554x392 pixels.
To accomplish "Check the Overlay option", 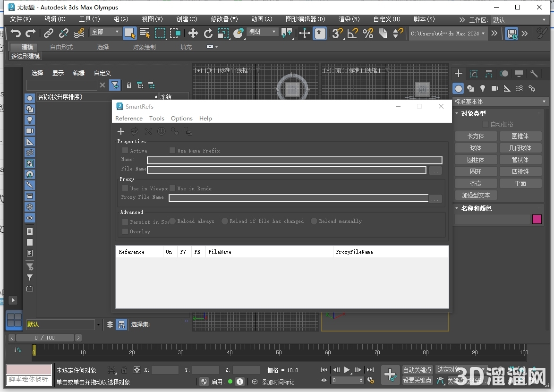I will click(x=125, y=231).
